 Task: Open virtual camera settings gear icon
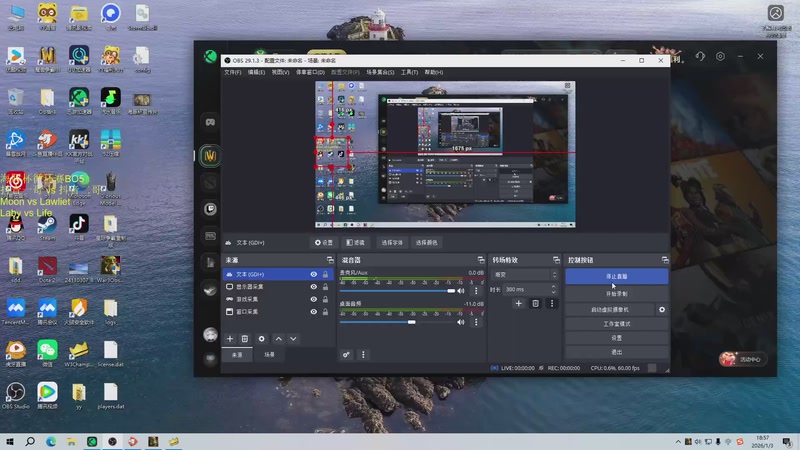tap(661, 310)
